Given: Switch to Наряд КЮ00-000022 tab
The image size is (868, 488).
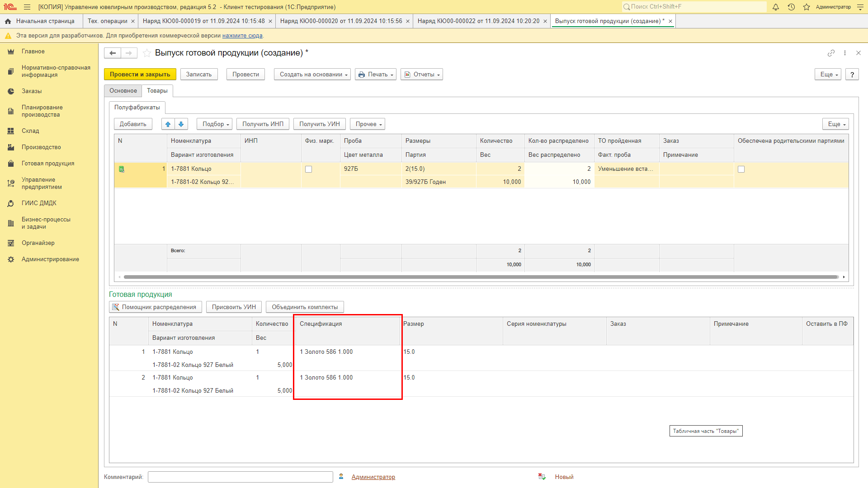Looking at the screenshot, I should click(x=479, y=21).
